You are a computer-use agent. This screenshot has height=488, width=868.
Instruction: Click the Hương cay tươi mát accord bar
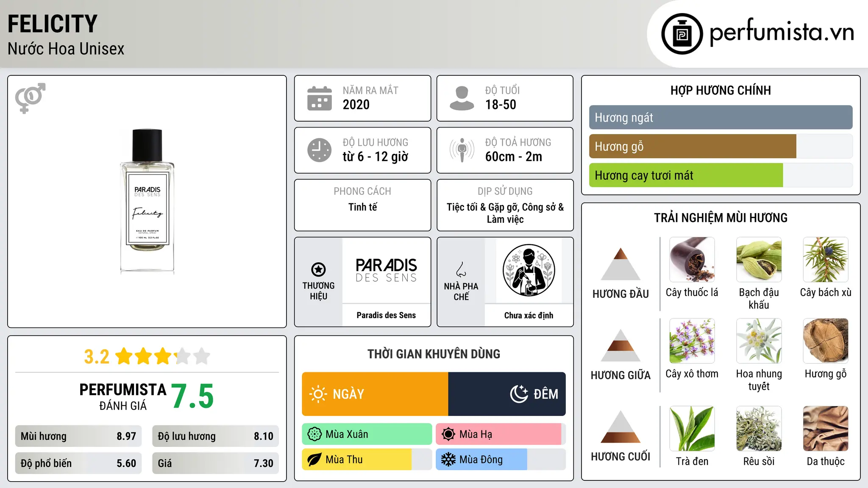(x=686, y=175)
